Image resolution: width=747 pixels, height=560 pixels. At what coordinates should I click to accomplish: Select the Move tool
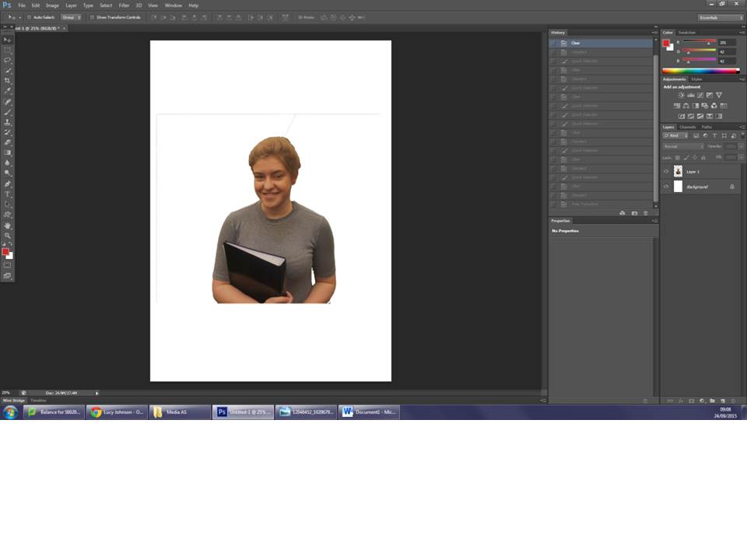pyautogui.click(x=7, y=40)
